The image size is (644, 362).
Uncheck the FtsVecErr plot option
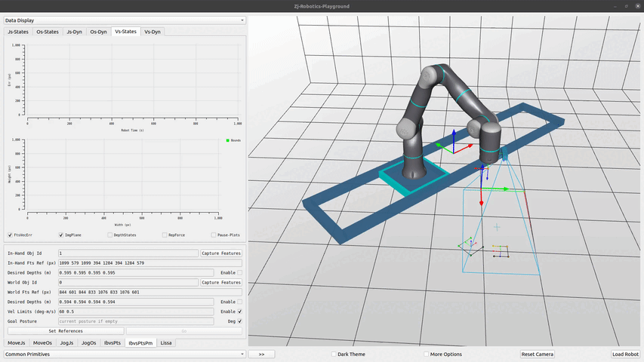[x=10, y=235]
